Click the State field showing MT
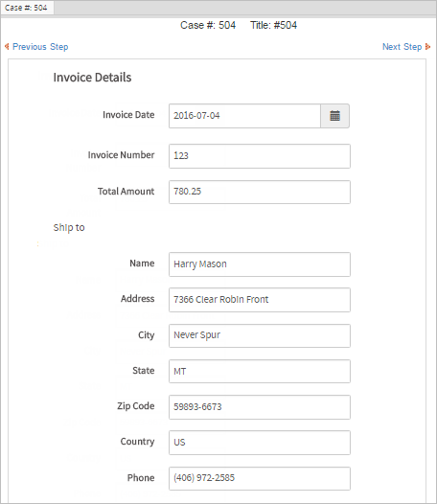The image size is (437, 504). [260, 371]
